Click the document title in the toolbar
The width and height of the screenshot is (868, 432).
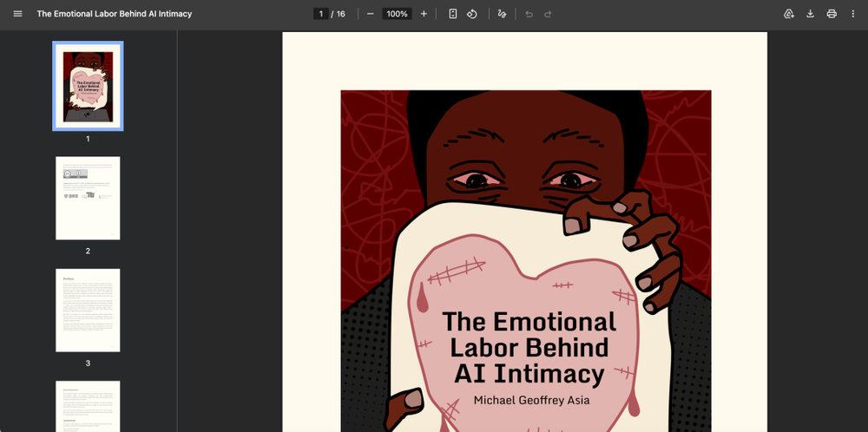tap(115, 14)
